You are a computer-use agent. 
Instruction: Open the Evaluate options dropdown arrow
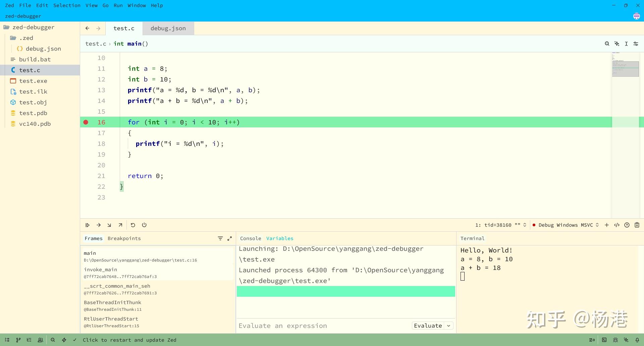tap(448, 326)
